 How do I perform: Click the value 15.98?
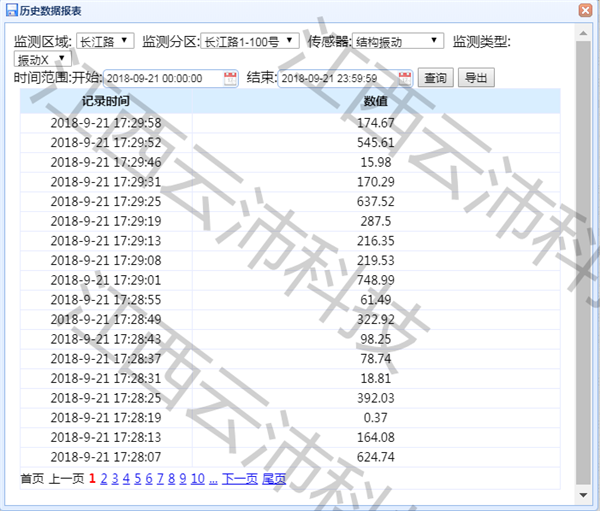tap(376, 162)
